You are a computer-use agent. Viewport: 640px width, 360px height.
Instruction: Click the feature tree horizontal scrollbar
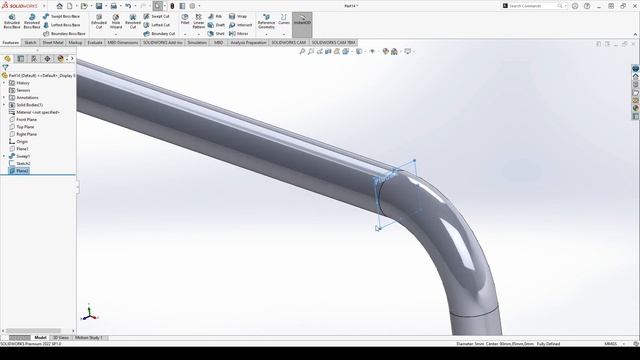(x=33, y=331)
